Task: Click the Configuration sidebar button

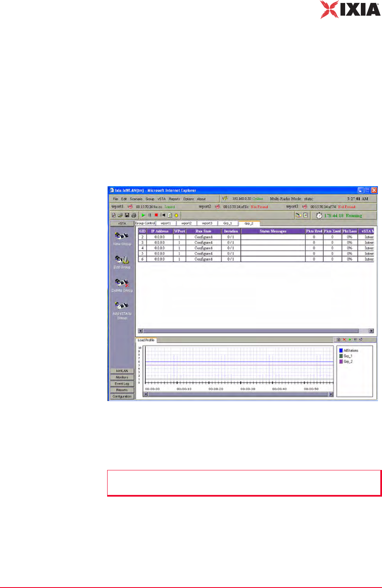Action: point(122,396)
